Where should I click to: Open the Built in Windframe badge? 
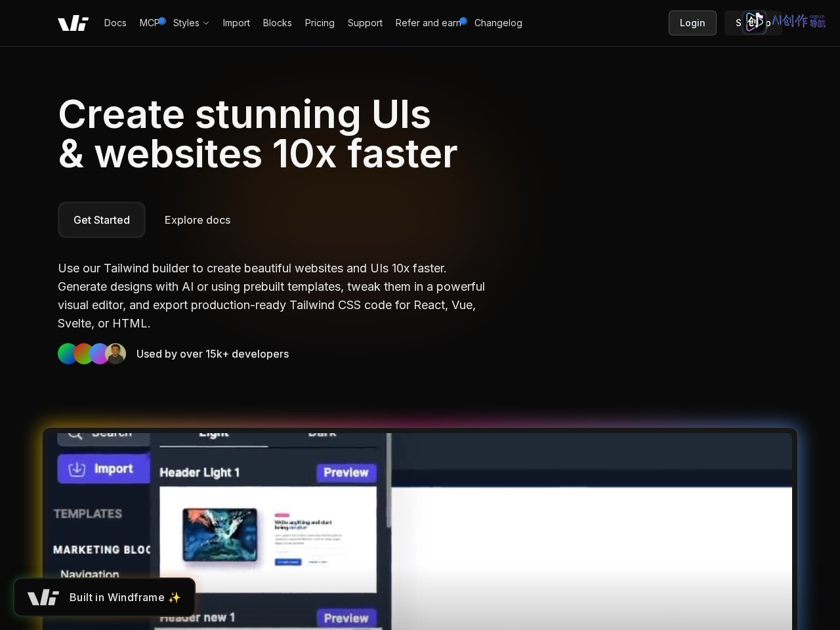(x=104, y=597)
